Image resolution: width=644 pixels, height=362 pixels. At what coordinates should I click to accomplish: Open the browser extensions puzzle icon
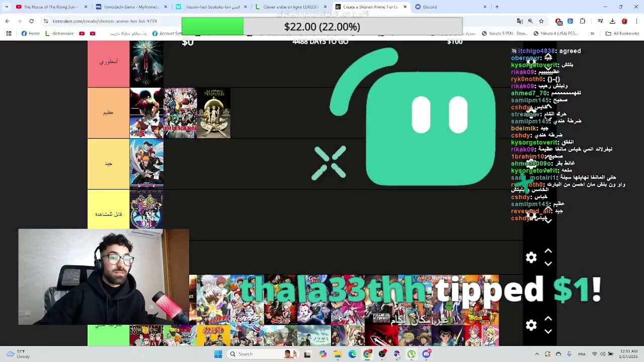pyautogui.click(x=583, y=21)
